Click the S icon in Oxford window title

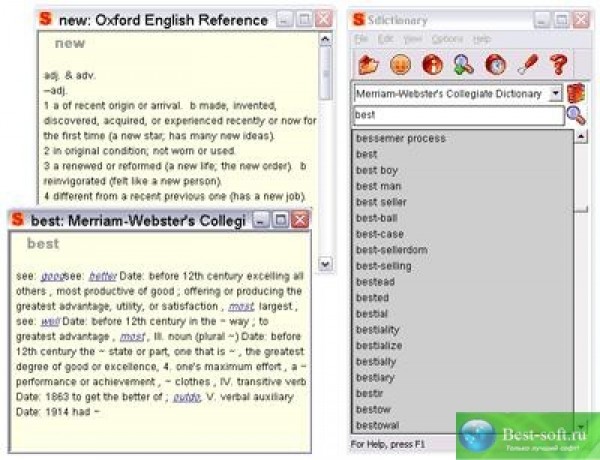coord(45,18)
